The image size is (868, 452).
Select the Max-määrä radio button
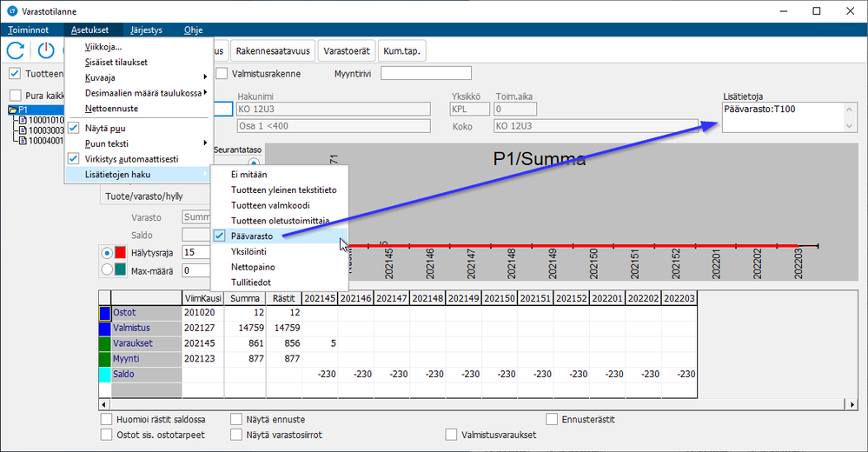pos(107,270)
